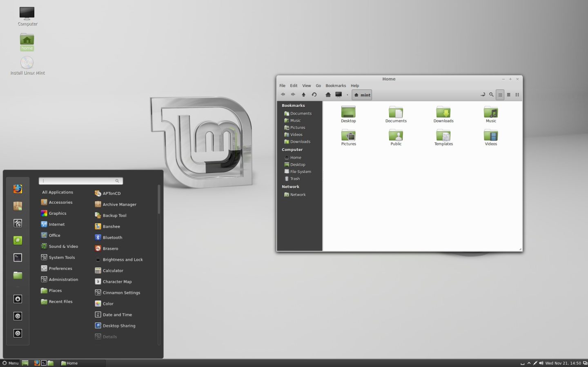Launch the Backup Tool from the applications list

114,215
